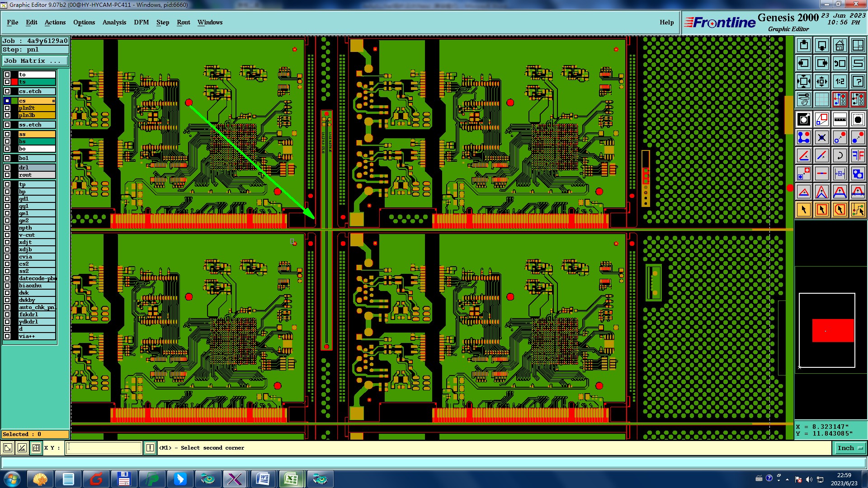Open the Job Matrix selector
The image size is (868, 488).
pos(35,61)
